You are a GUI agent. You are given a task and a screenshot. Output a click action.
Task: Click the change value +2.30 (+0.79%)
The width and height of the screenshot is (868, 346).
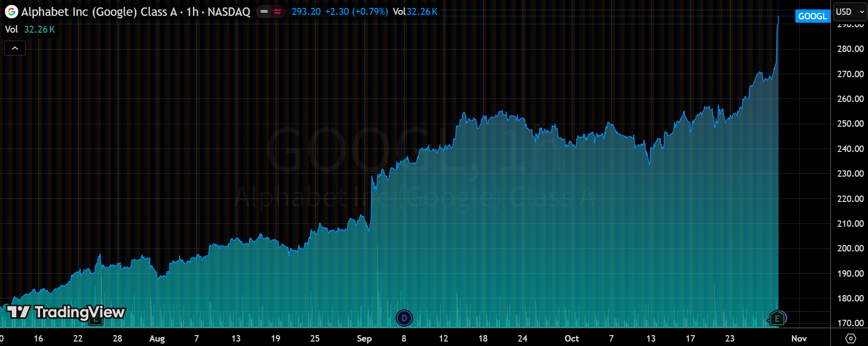[357, 11]
